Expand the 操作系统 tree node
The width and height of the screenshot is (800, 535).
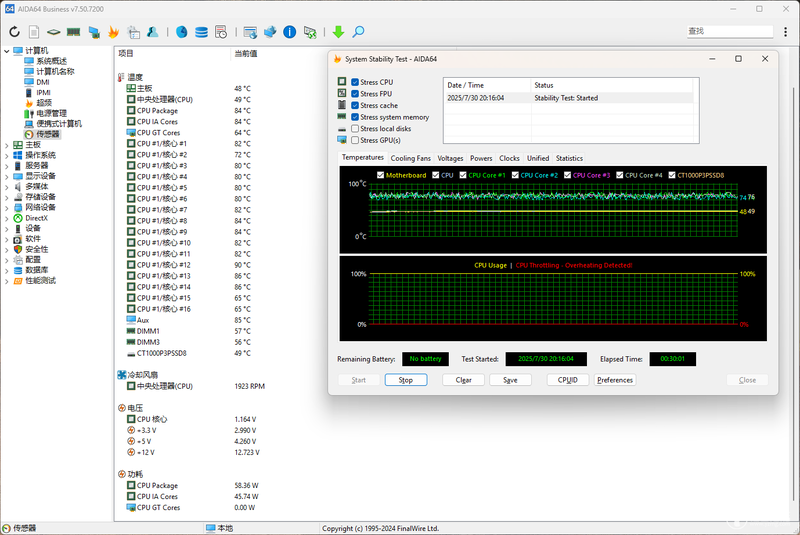[7, 155]
